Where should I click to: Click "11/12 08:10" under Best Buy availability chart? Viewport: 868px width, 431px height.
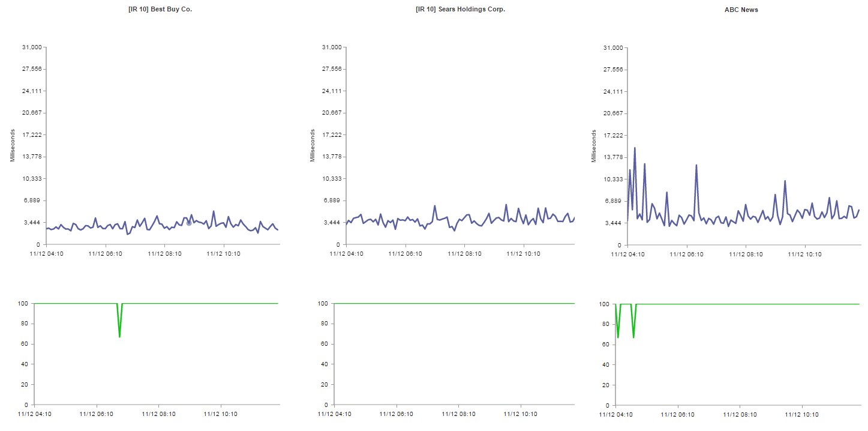159,414
